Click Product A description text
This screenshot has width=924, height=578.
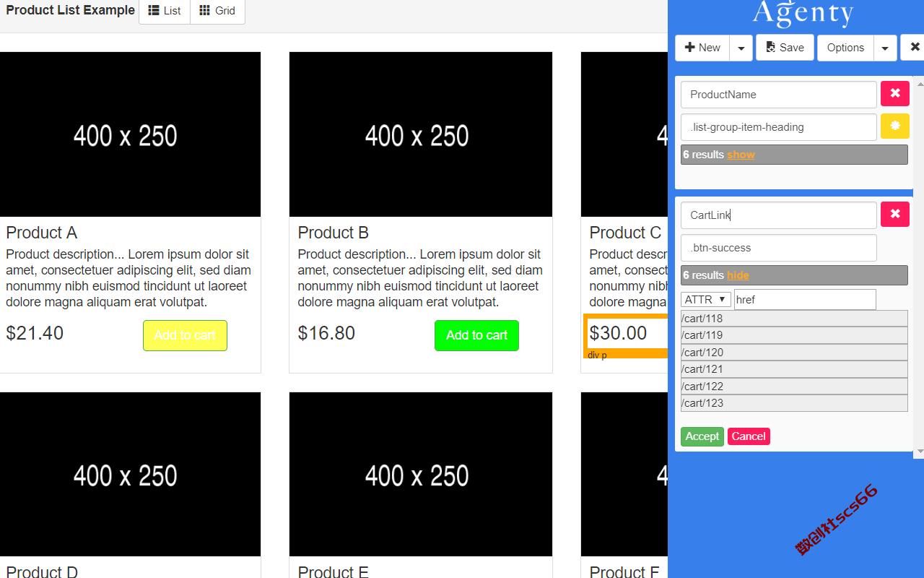(x=128, y=278)
